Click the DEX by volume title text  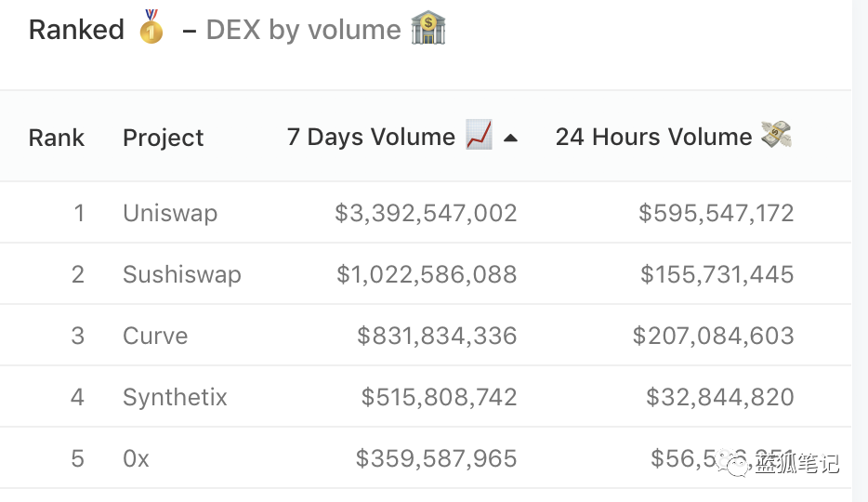coord(303,30)
